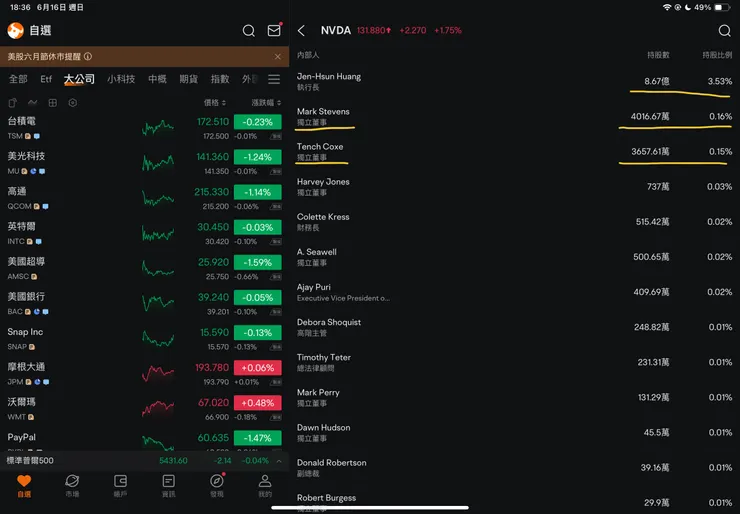The image size is (740, 514).
Task: Open A. Seawell insider row
Action: click(514, 257)
